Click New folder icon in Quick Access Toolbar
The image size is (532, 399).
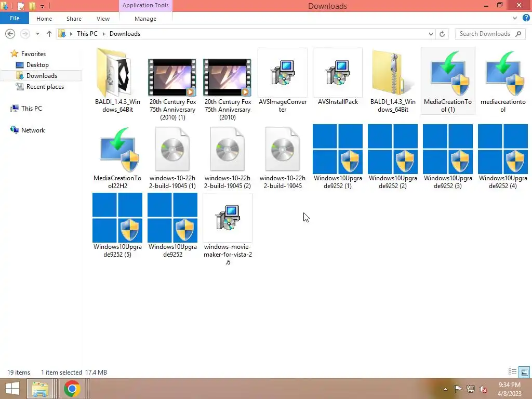coord(33,6)
